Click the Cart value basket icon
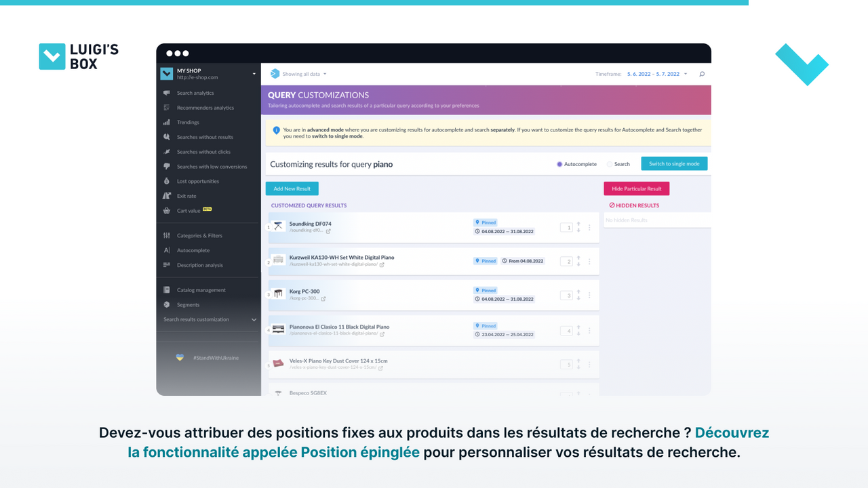This screenshot has height=488, width=868. (167, 211)
